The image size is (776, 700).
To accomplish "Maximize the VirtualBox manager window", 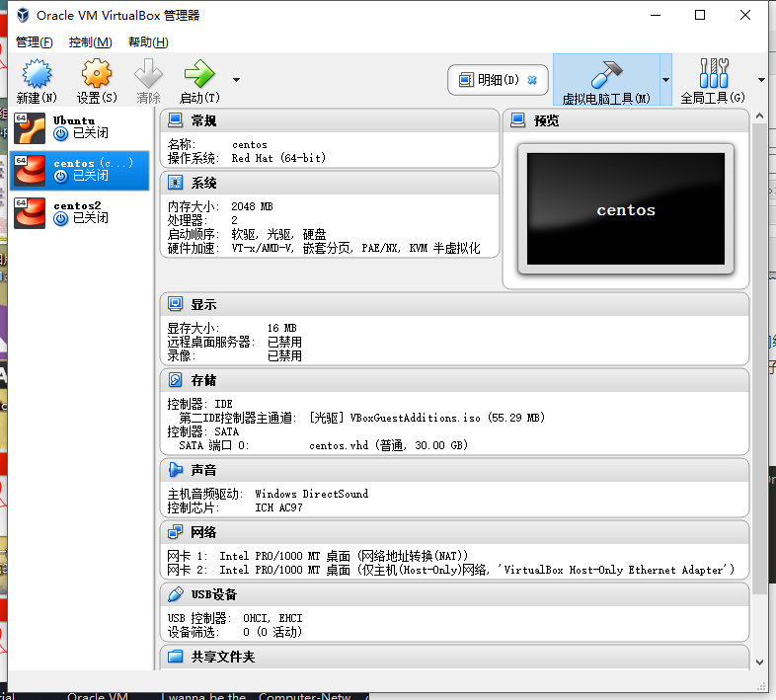I will pos(700,16).
